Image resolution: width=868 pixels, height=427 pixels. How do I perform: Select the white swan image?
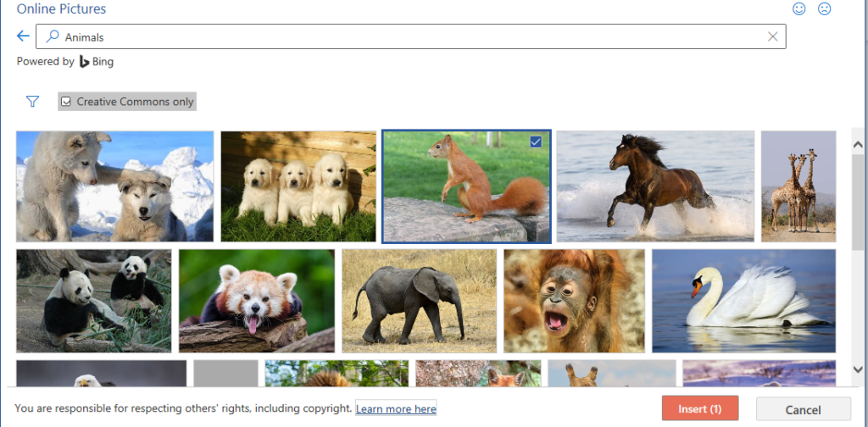(x=744, y=301)
